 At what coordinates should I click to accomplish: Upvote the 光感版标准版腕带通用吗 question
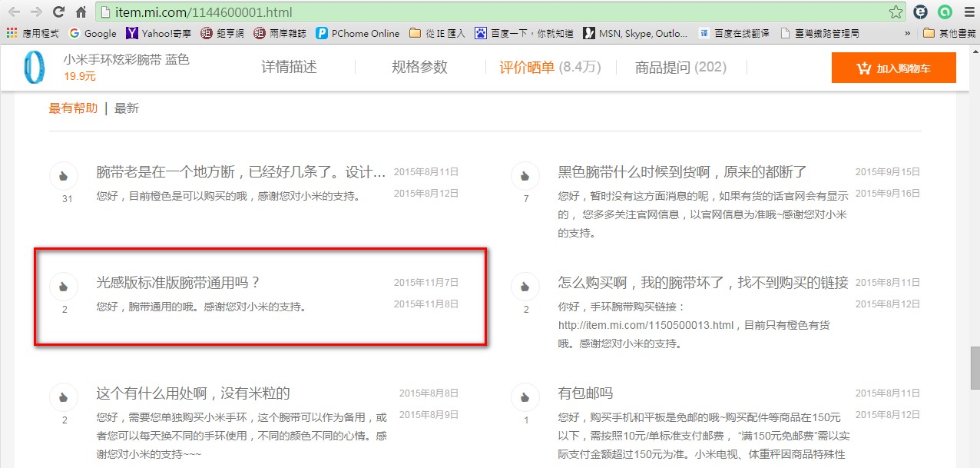(x=64, y=287)
